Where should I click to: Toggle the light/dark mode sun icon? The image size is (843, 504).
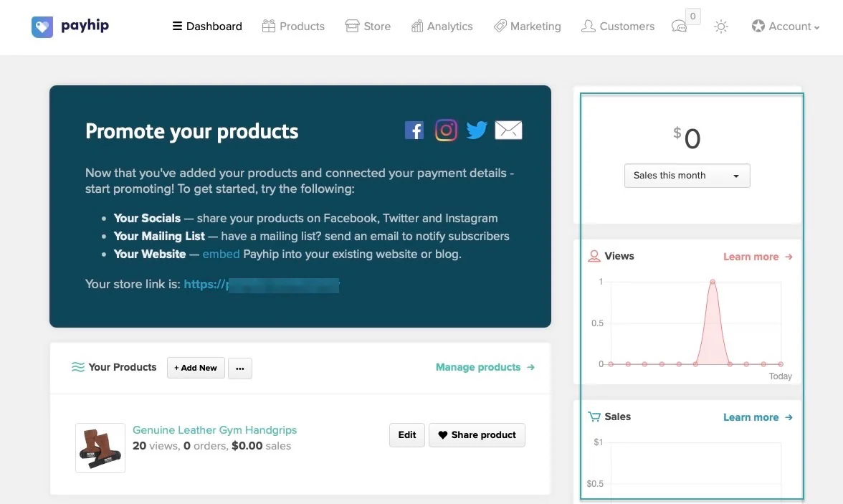point(721,27)
